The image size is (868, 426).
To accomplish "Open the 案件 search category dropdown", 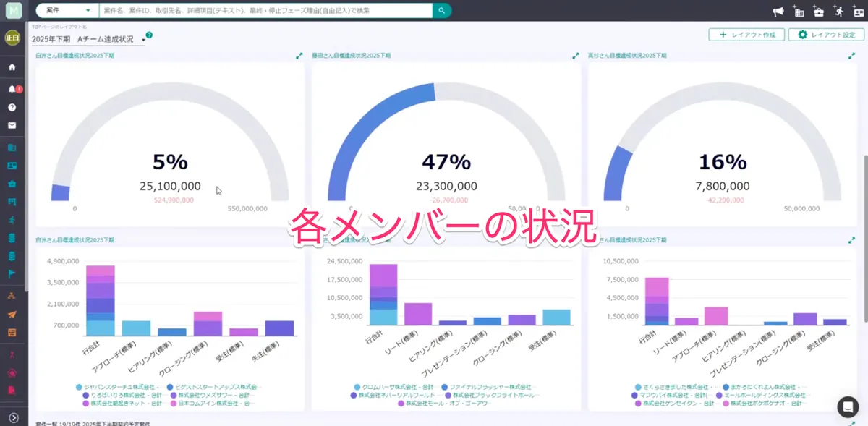I will pos(67,11).
